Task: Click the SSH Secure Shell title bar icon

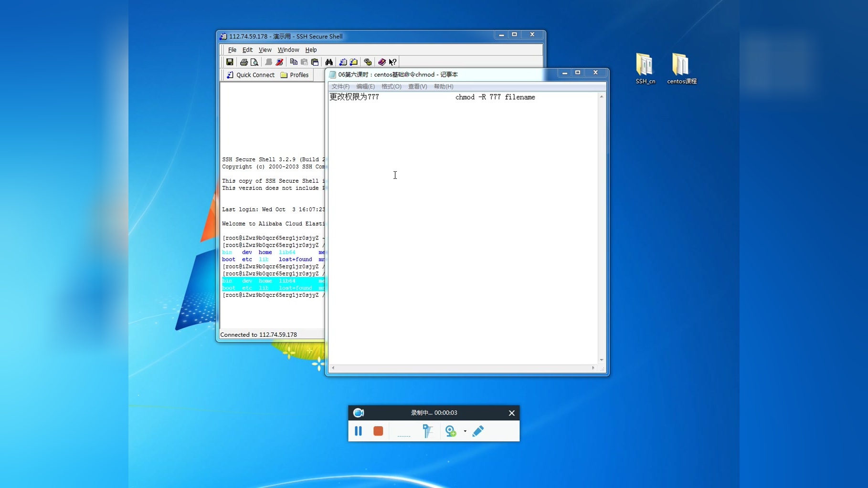Action: [223, 36]
